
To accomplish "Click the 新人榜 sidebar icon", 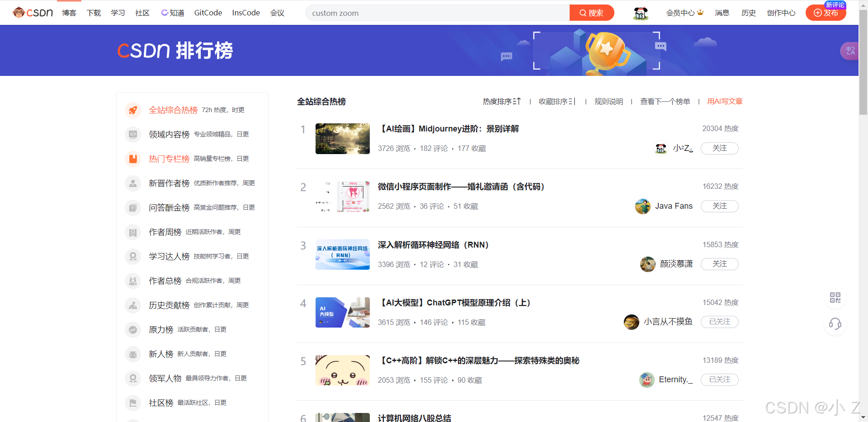I will 133,354.
